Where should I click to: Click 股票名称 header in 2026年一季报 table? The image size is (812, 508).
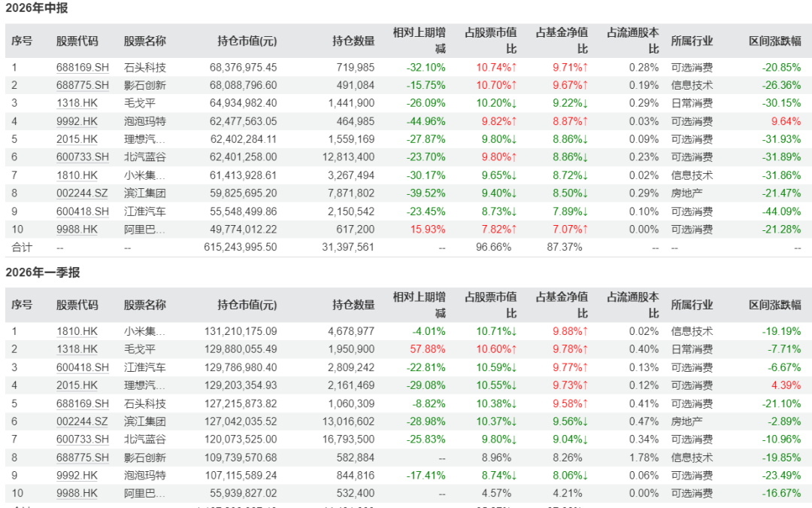144,305
